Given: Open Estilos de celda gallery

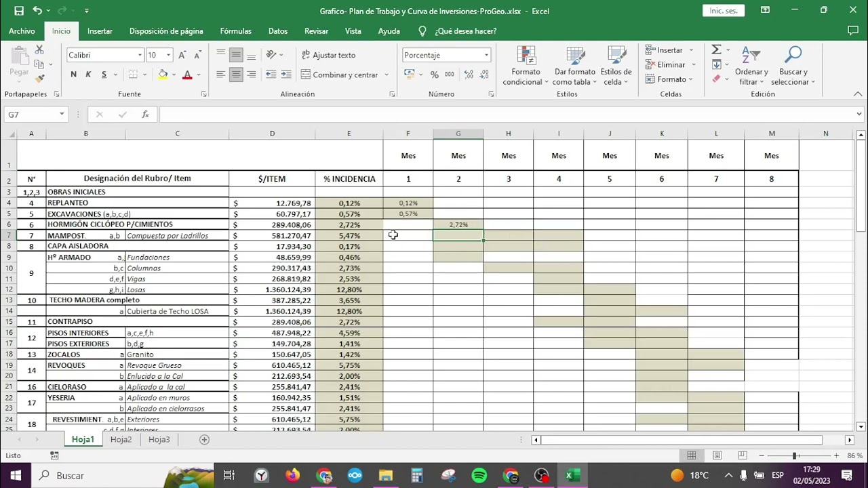Looking at the screenshot, I should [x=616, y=66].
